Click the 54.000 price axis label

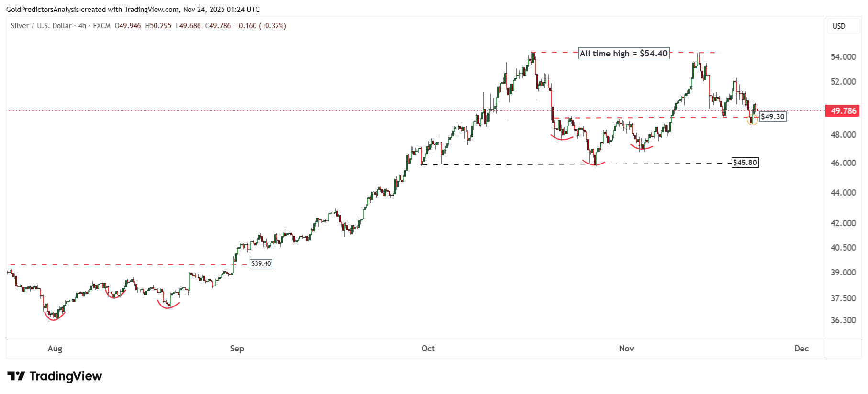[843, 57]
